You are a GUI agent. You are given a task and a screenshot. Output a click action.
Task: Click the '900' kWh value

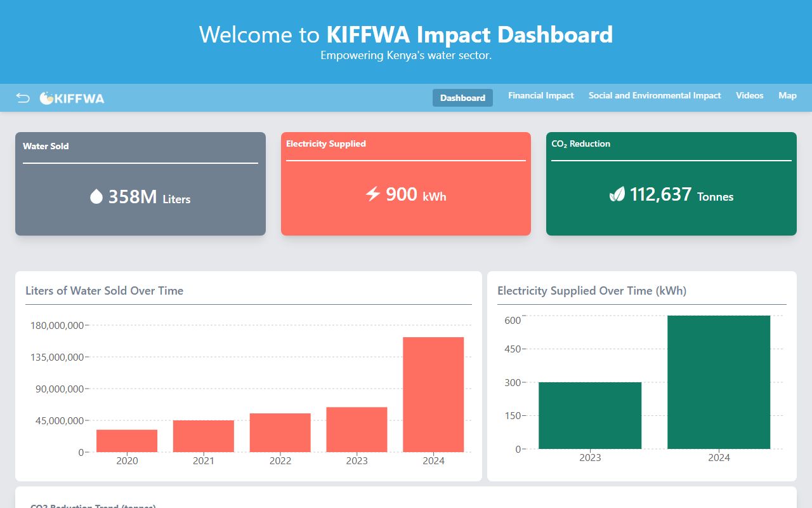[x=402, y=194]
